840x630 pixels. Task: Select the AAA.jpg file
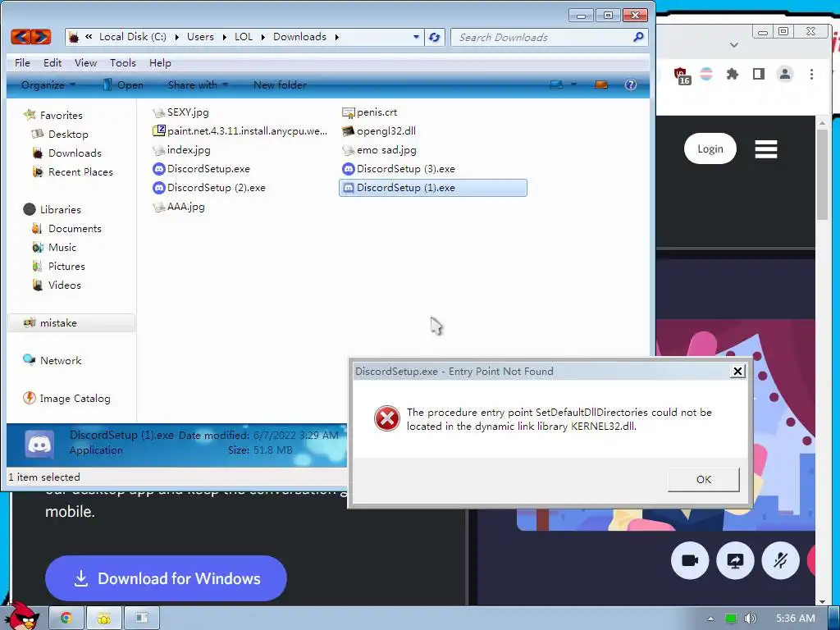point(179,207)
